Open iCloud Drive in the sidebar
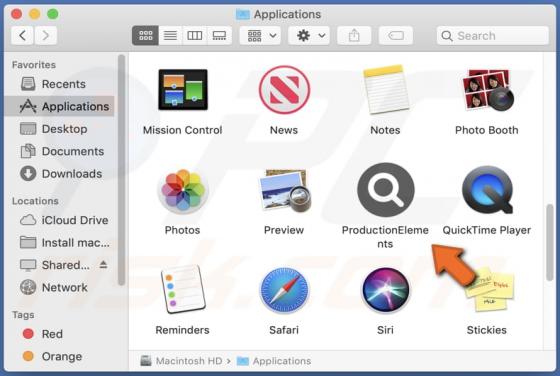The image size is (560, 376). point(60,220)
